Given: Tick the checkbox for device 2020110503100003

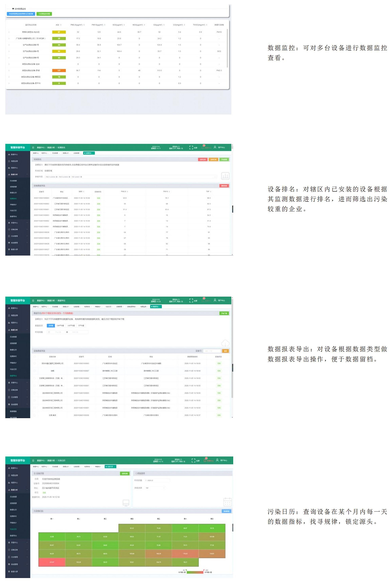Looking at the screenshot, I should pos(35,363).
